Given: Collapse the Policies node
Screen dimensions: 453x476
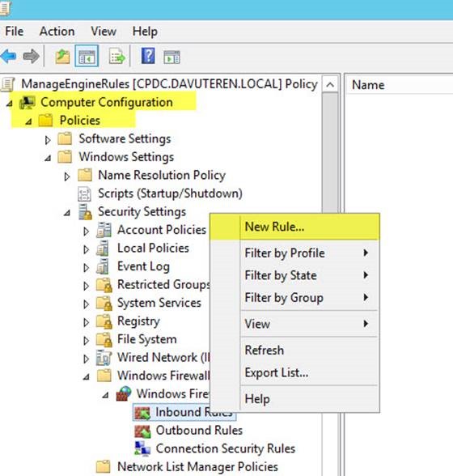Looking at the screenshot, I should click(x=28, y=122).
